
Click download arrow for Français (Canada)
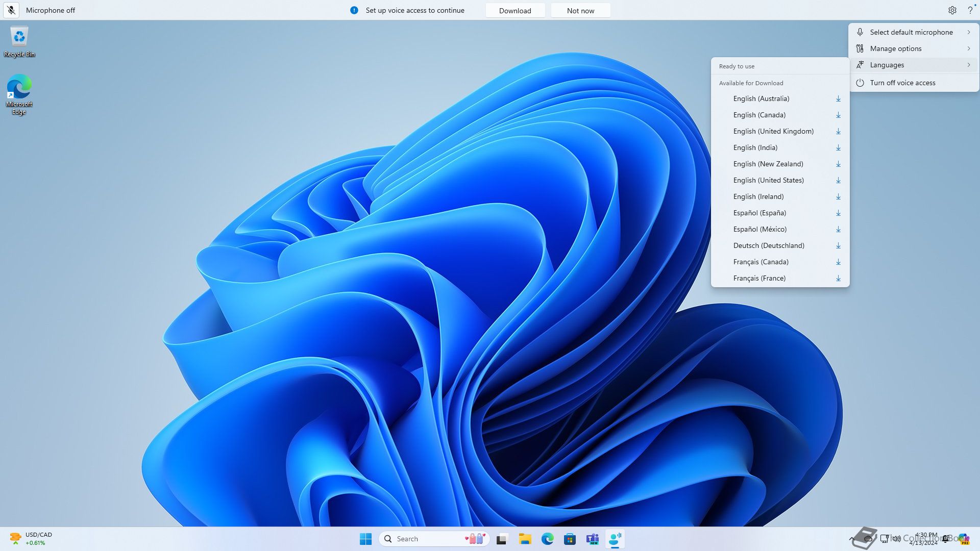[838, 262]
